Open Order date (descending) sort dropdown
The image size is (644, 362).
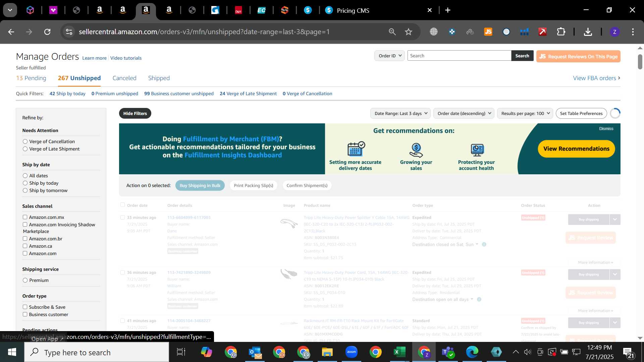coord(464,113)
